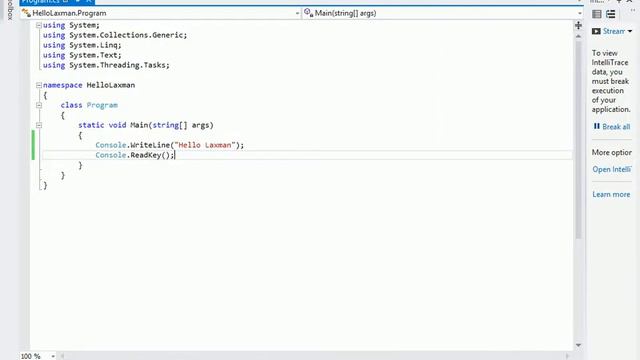Click on using System.Threading.Tasks; line
The width and height of the screenshot is (640, 360).
click(106, 65)
